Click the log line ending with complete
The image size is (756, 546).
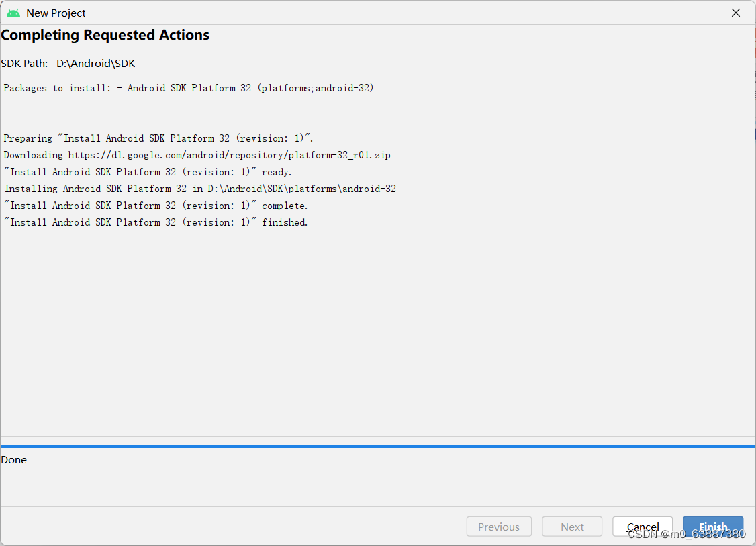coord(156,206)
